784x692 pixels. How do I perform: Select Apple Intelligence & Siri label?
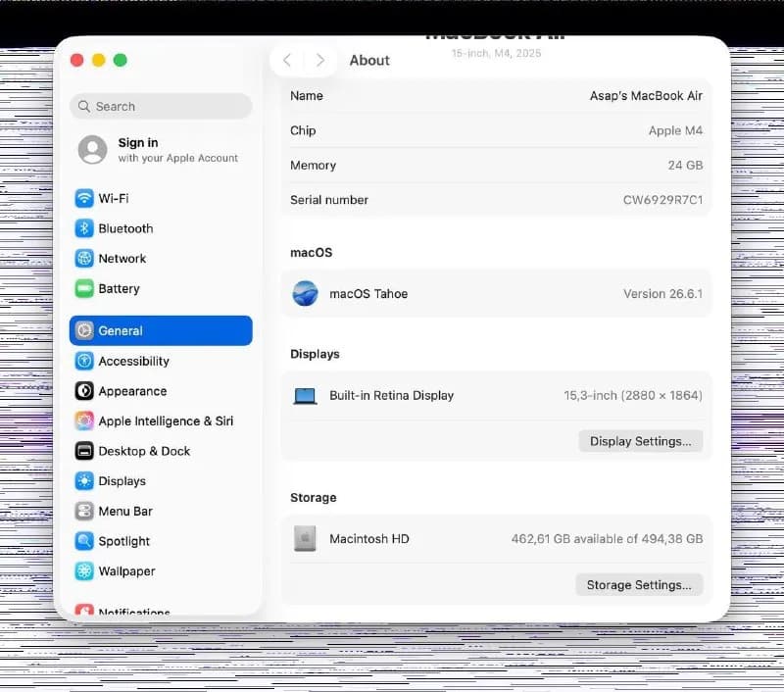(166, 421)
